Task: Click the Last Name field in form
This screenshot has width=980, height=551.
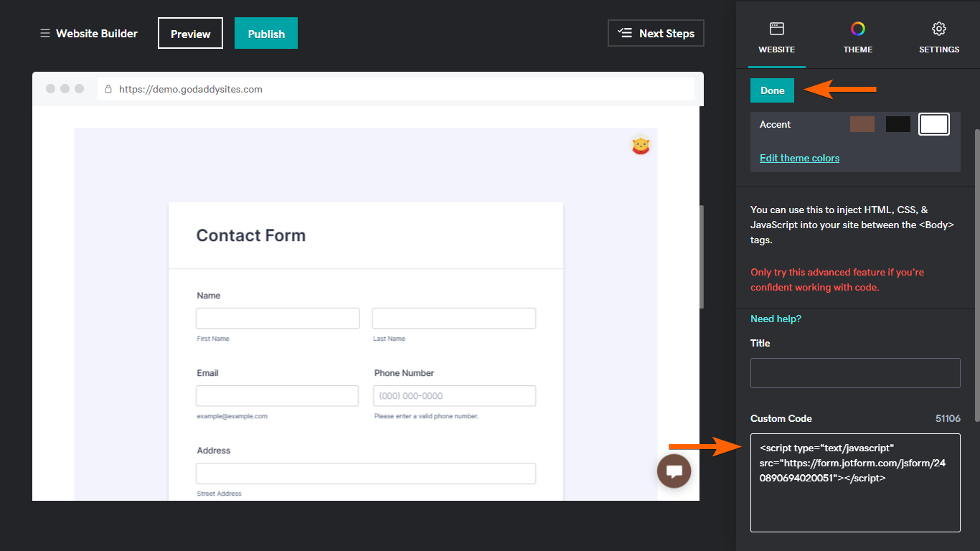Action: pyautogui.click(x=454, y=319)
